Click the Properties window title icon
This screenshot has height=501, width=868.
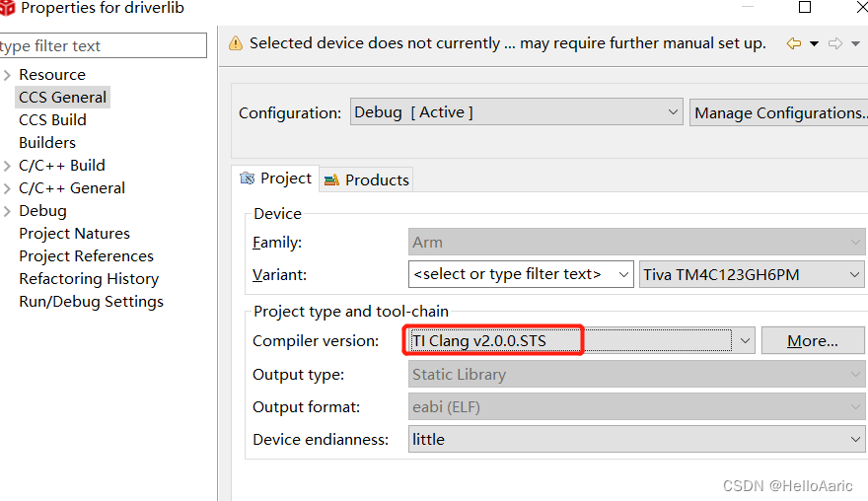click(7, 8)
